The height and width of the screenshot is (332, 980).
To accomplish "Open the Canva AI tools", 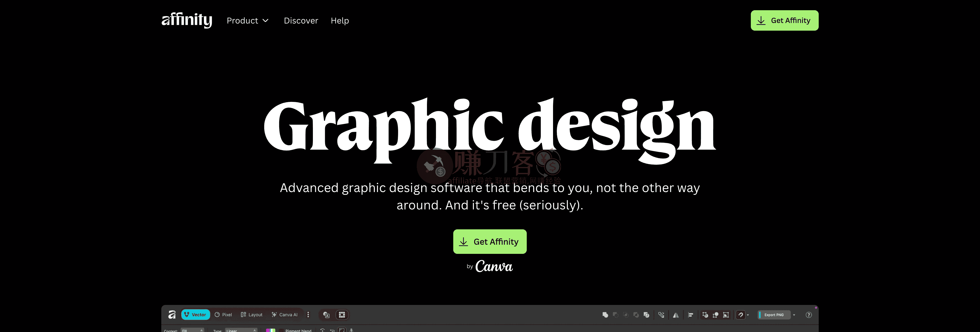I will click(285, 315).
